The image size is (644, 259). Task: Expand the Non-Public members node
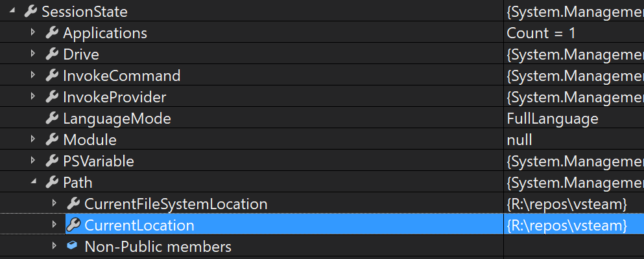(x=54, y=246)
